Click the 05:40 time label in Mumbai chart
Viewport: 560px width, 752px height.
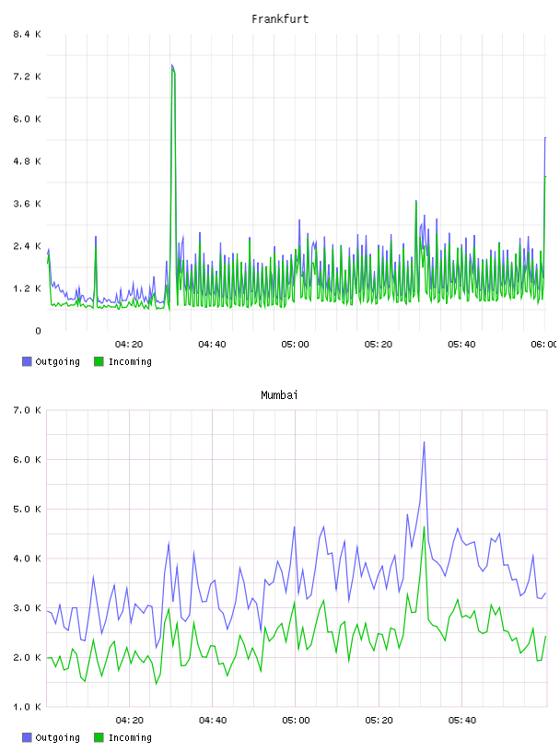pyautogui.click(x=462, y=721)
